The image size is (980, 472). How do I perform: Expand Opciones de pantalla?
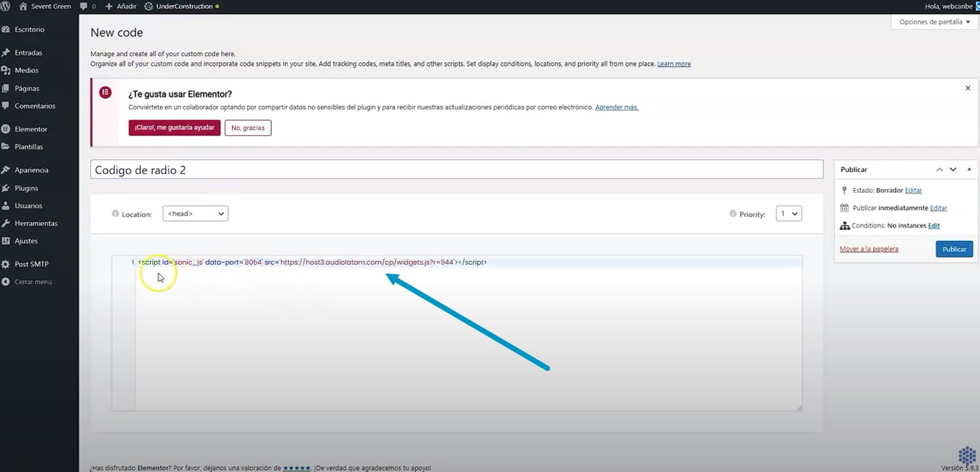(934, 22)
